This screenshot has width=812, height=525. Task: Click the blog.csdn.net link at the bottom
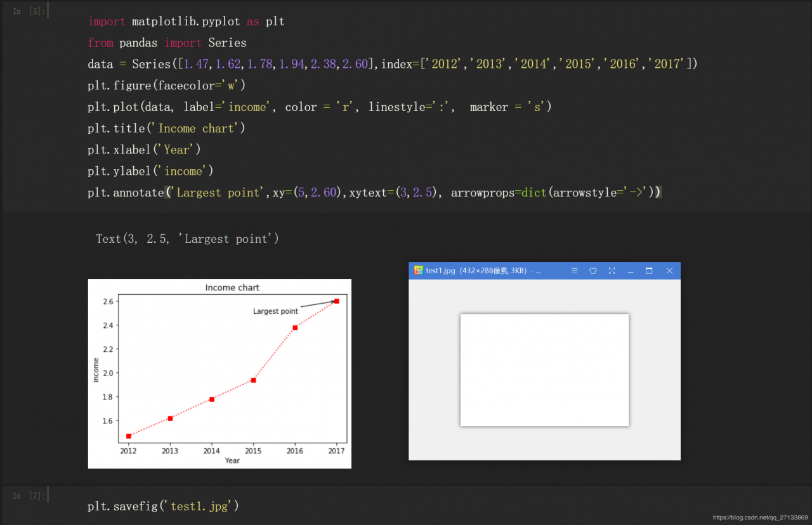(x=761, y=518)
